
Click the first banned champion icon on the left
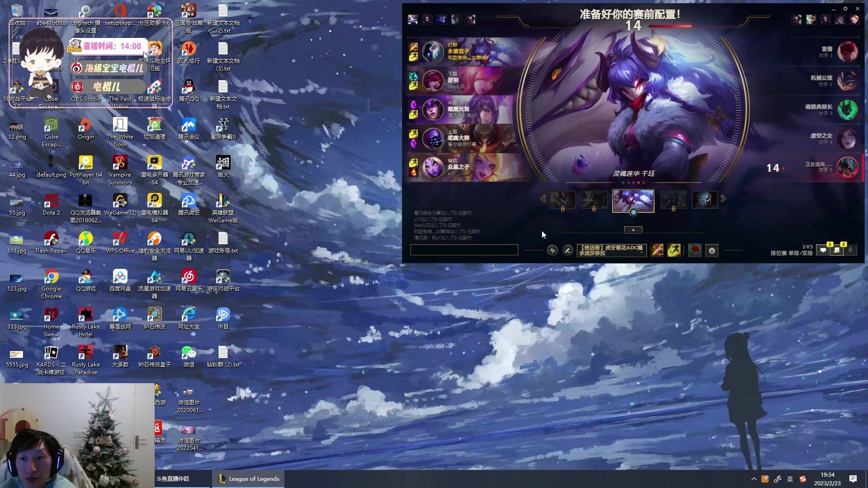click(x=413, y=19)
